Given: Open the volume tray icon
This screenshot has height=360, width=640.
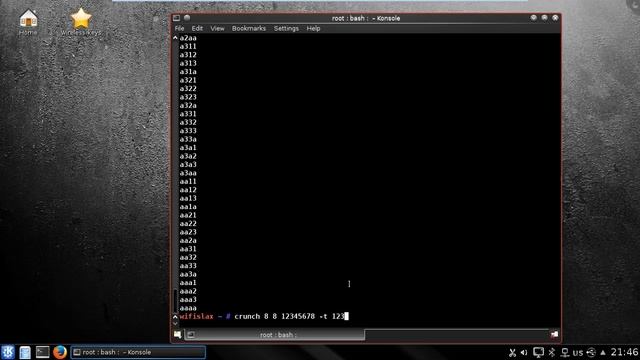Looking at the screenshot, I should (x=524, y=353).
